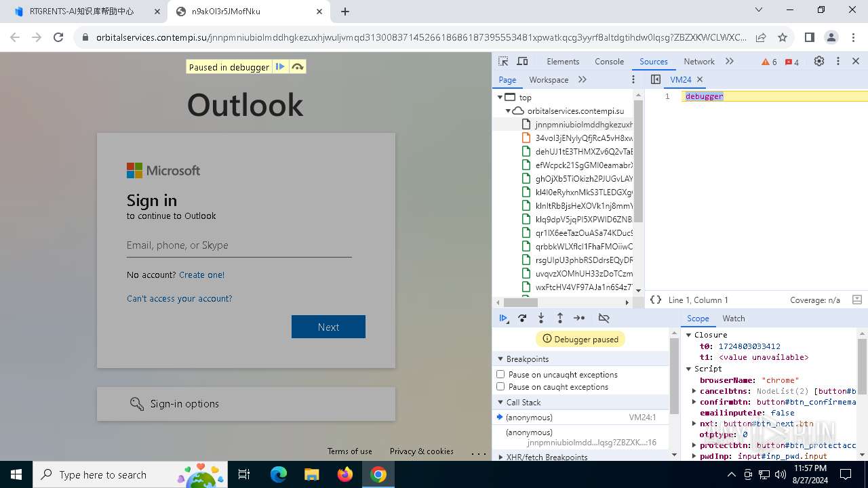The width and height of the screenshot is (868, 488).
Task: Enable Pause on uncaught exceptions
Action: pos(500,374)
